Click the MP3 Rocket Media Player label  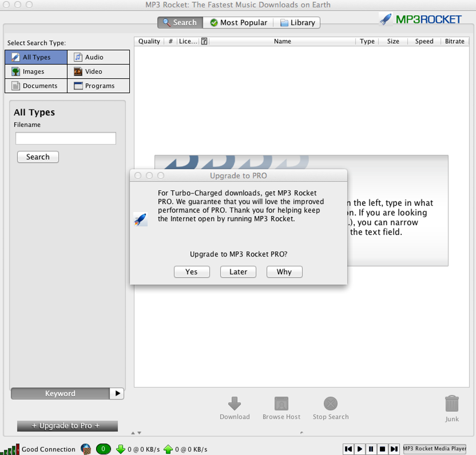pyautogui.click(x=435, y=448)
